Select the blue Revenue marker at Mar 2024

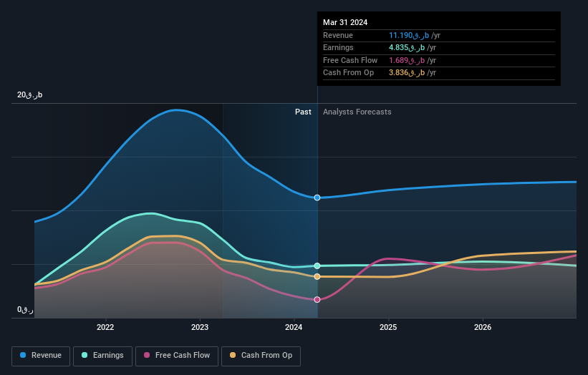[317, 198]
